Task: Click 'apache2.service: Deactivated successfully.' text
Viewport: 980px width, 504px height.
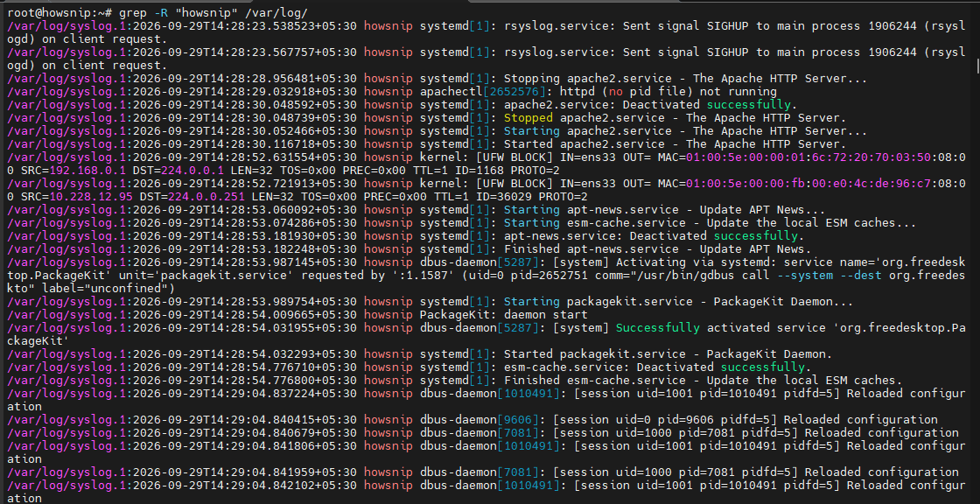Action: (651, 104)
